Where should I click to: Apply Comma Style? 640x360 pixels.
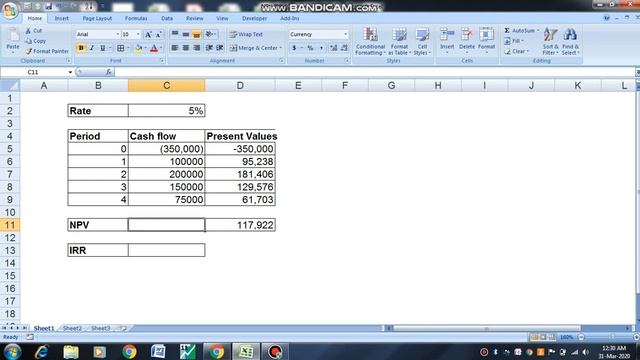pos(321,48)
